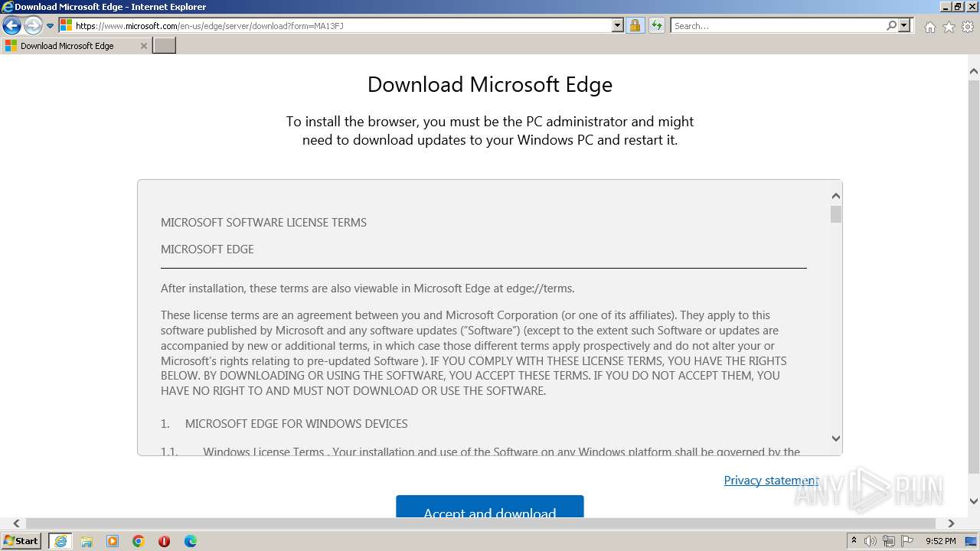
Task: Open the Windows Start button
Action: 21,541
